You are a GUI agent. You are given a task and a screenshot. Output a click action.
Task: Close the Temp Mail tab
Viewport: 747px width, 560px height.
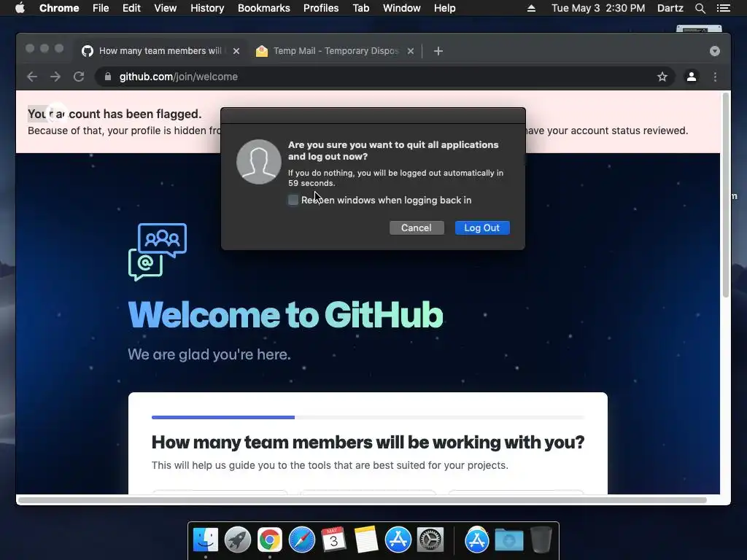(411, 51)
